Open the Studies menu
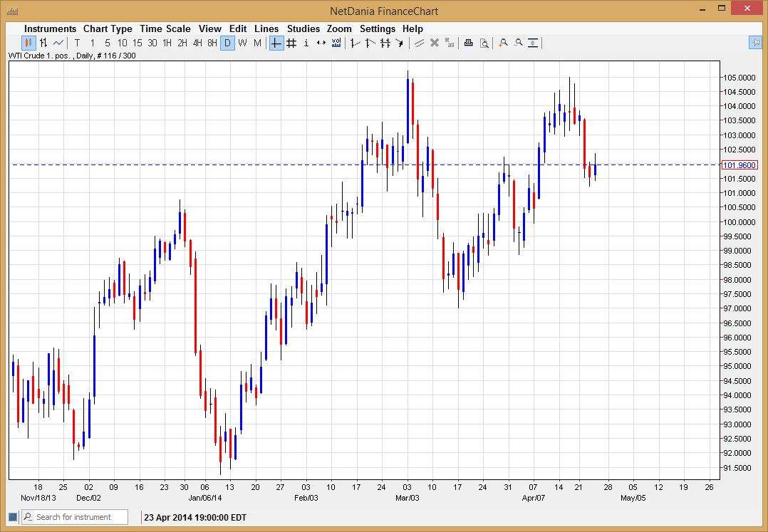Viewport: 768px width, 532px height. [x=303, y=28]
